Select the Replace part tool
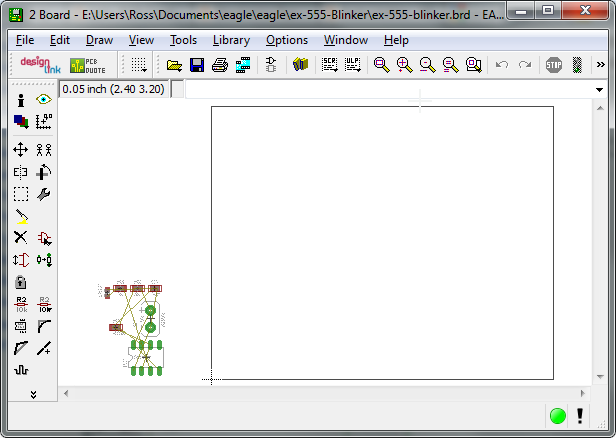The image size is (616, 438). pos(44,260)
